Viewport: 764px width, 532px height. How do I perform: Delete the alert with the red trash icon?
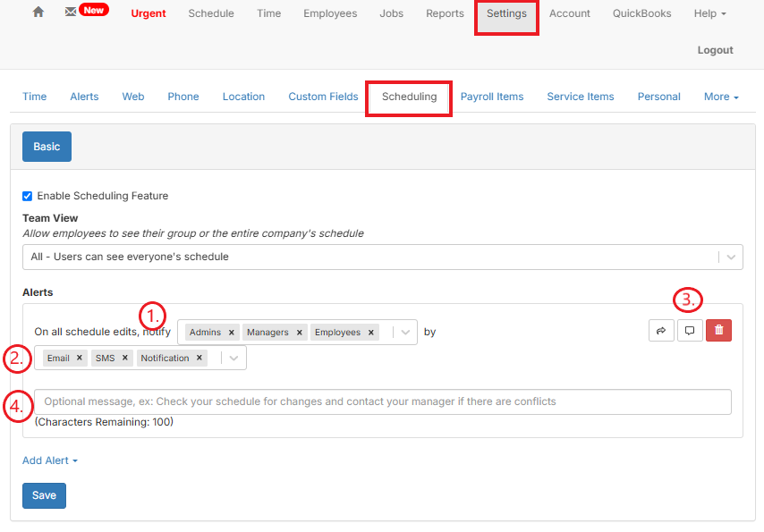pyautogui.click(x=718, y=330)
